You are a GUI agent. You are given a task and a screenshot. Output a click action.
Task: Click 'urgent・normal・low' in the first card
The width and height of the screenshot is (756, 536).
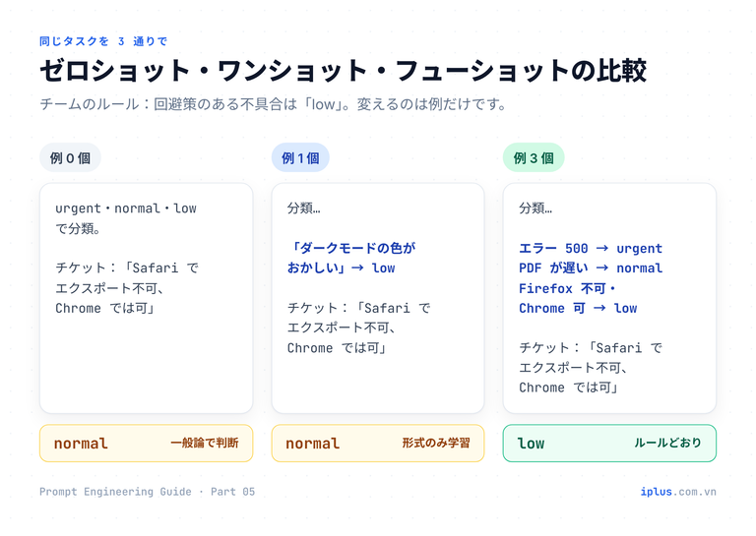(x=126, y=208)
